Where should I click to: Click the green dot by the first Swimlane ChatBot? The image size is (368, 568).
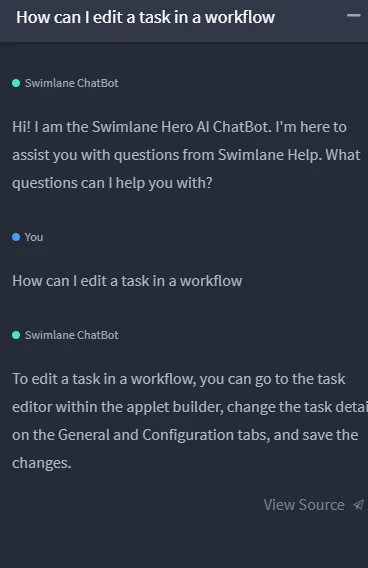click(x=16, y=83)
